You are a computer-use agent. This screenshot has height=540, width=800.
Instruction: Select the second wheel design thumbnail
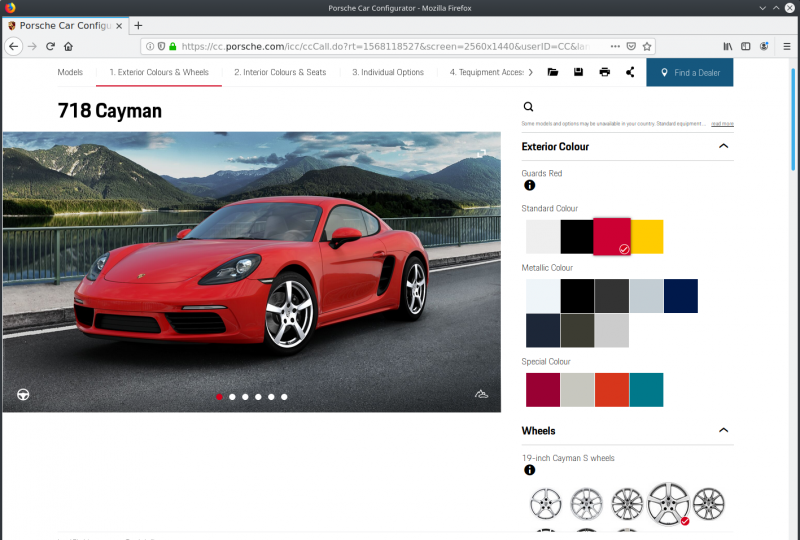586,503
